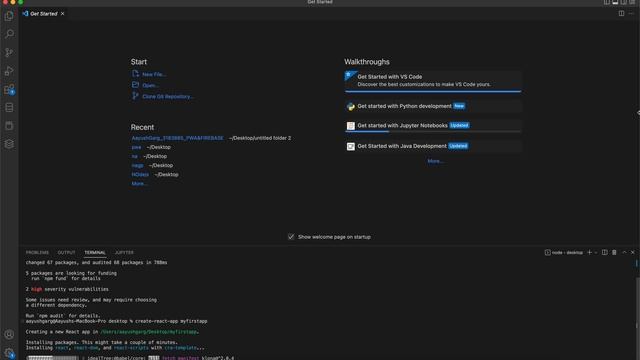Open recent HOdeis folder link
Image resolution: width=640 pixels, height=360 pixels.
point(140,175)
